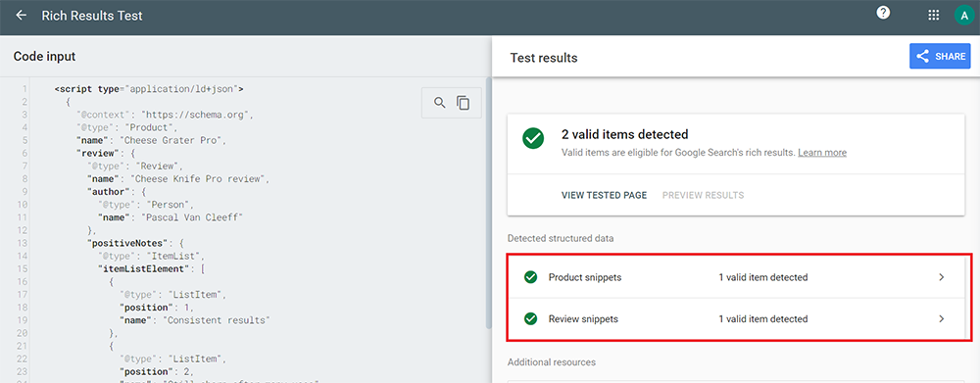This screenshot has width=980, height=383.
Task: View the tested page
Action: (604, 195)
